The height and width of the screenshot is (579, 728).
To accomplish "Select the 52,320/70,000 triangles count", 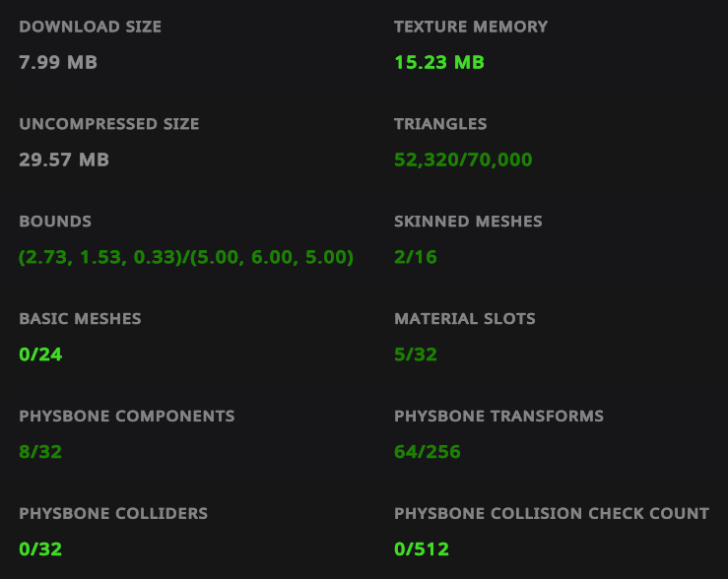I will [463, 160].
